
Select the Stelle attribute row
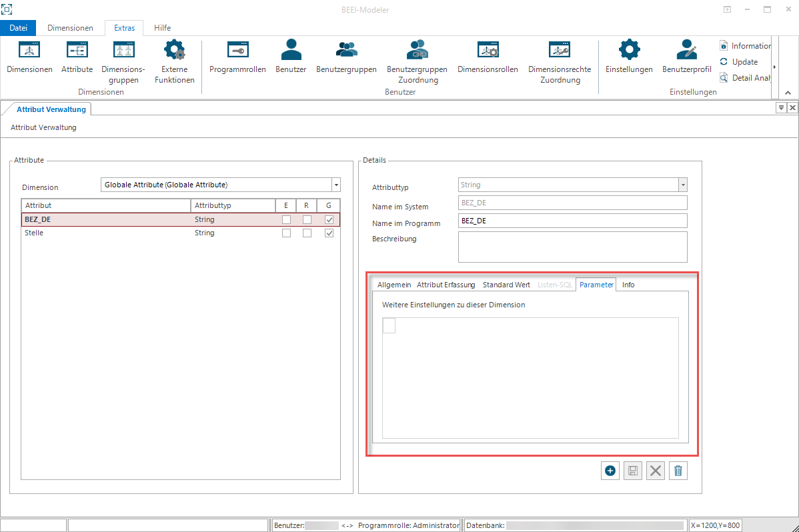coord(180,233)
